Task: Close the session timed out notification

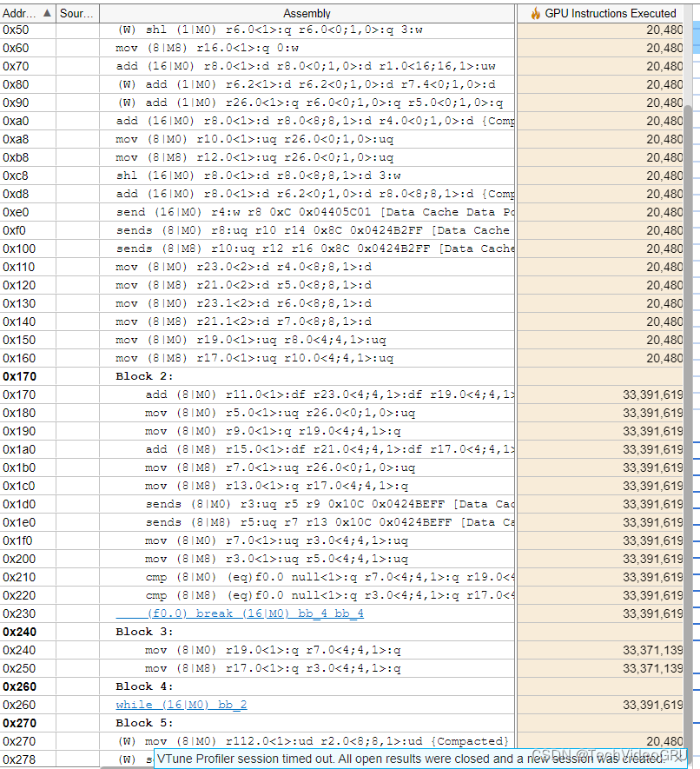Action: pyautogui.click(x=678, y=759)
